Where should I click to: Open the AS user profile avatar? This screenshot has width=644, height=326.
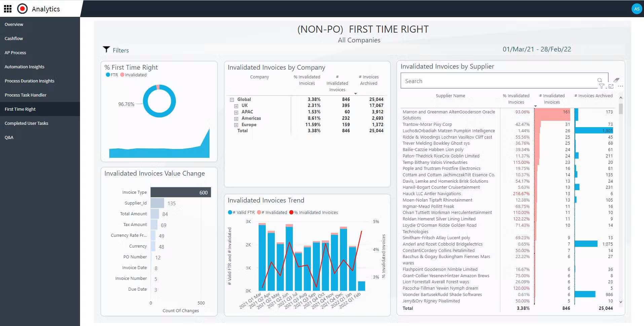(636, 9)
